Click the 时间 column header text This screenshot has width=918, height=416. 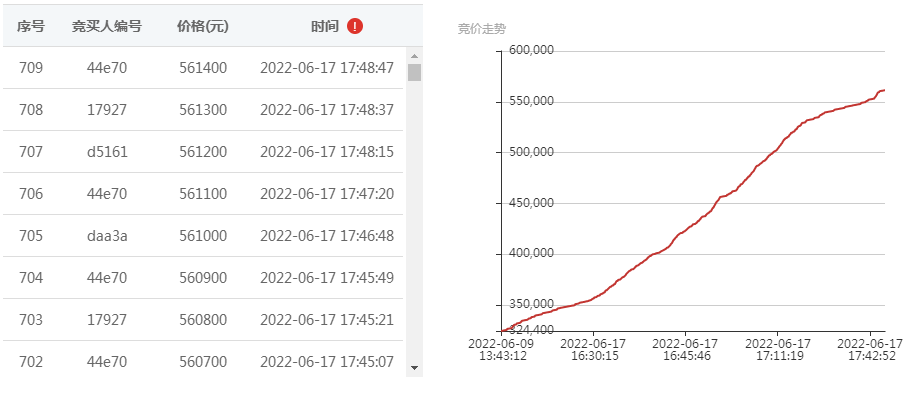pos(325,26)
